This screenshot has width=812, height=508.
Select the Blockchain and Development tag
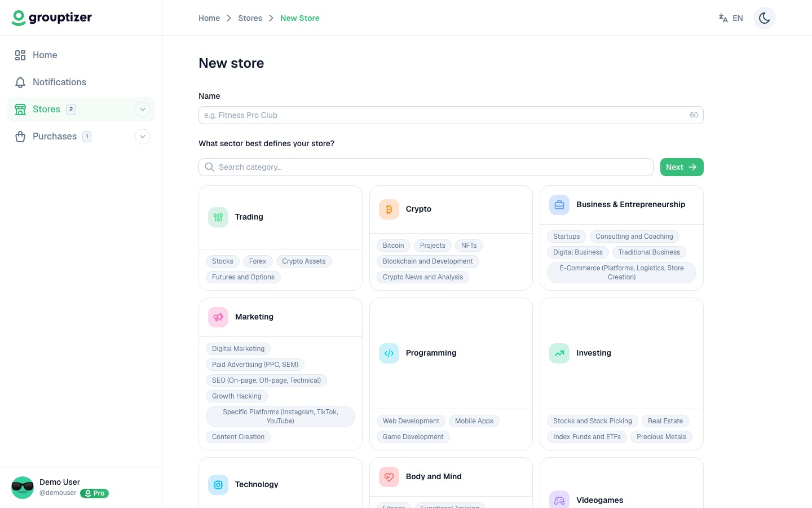[428, 261]
